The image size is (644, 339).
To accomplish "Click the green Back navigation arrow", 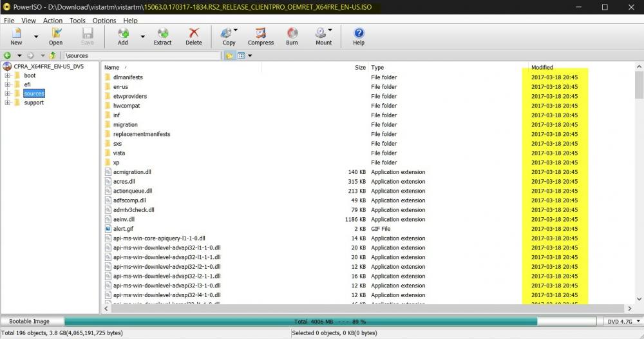I will 7,56.
